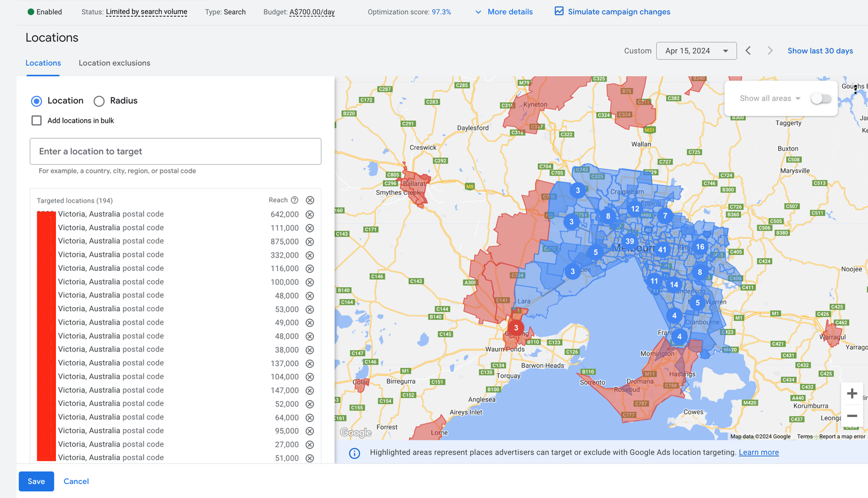Remove the location with reach 51,000
868x498 pixels.
[310, 458]
